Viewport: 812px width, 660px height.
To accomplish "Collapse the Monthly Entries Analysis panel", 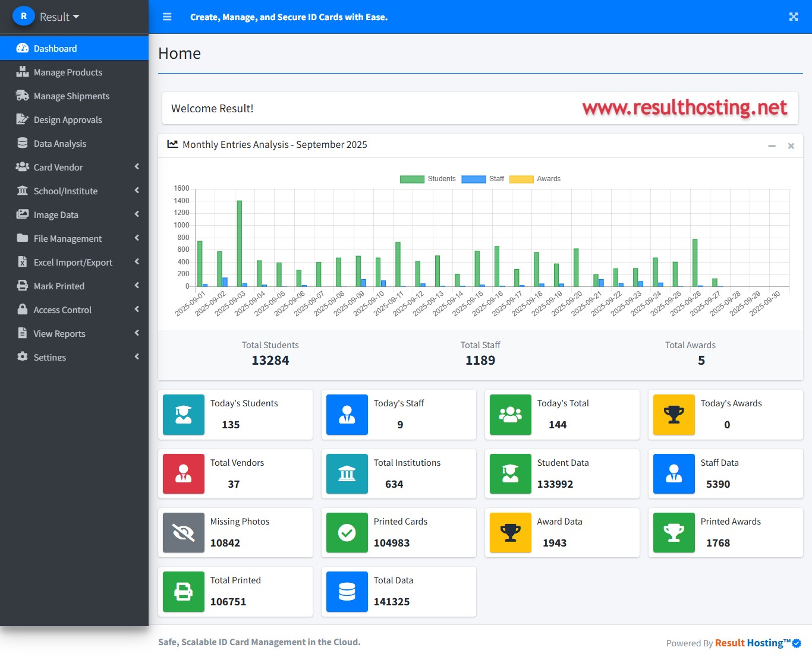I will (772, 146).
